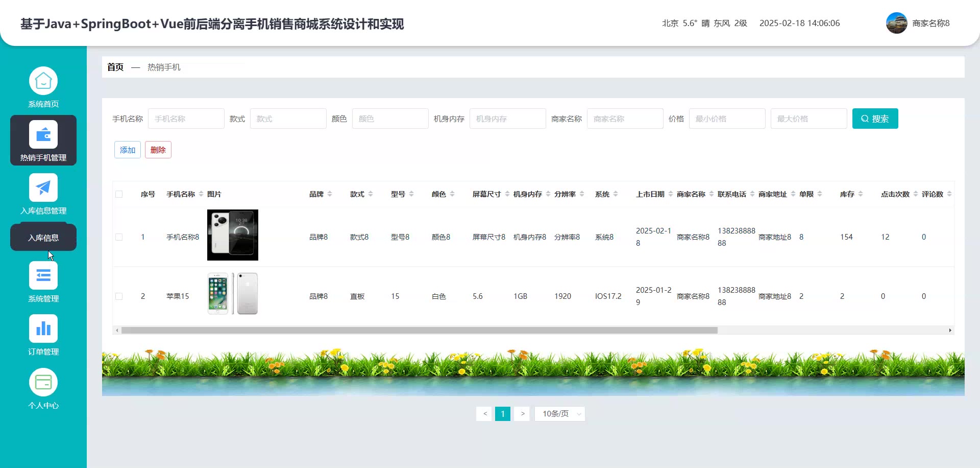The width and height of the screenshot is (980, 468).
Task: Sort by 库存 column sort arrows
Action: [861, 194]
